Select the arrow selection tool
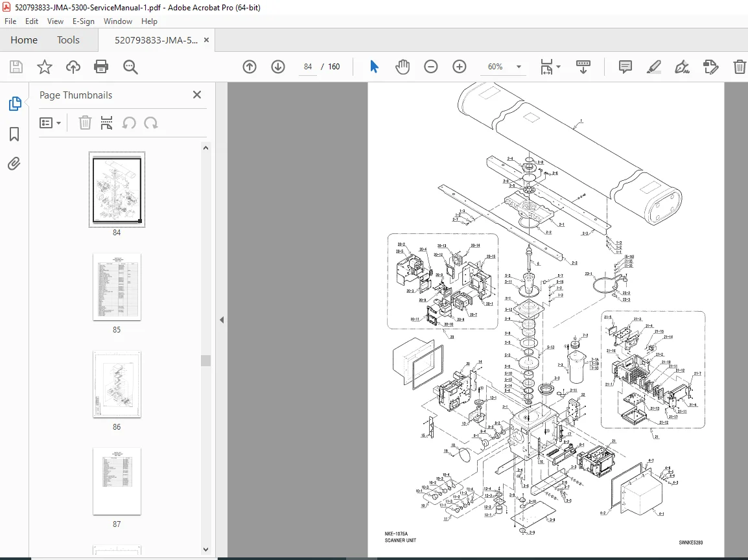The image size is (748, 560). [374, 67]
